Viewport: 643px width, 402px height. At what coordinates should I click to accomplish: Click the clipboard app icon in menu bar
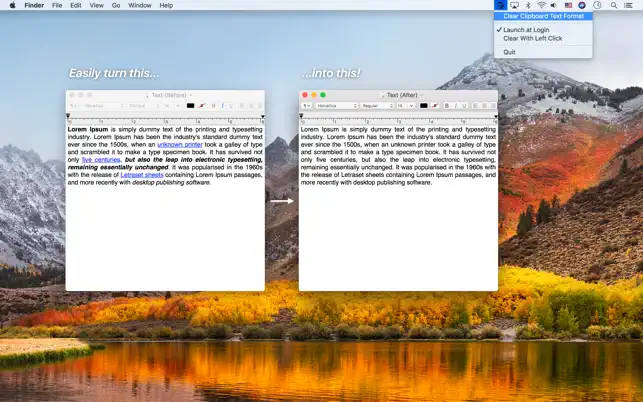[501, 5]
